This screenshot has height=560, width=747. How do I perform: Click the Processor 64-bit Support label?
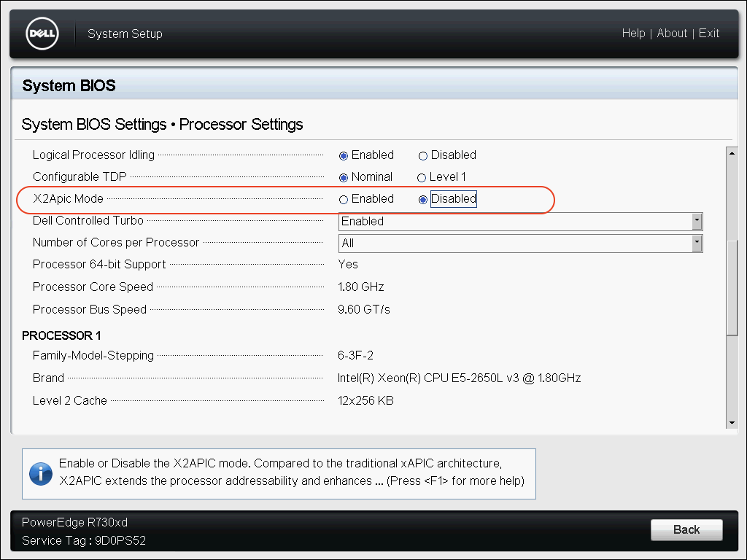coord(99,264)
